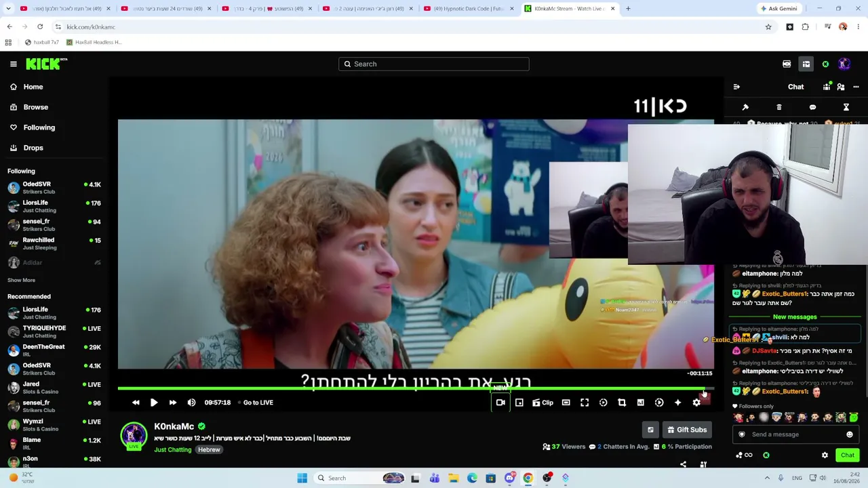Focus the Kick search box
This screenshot has width=868, height=488.
[x=434, y=64]
